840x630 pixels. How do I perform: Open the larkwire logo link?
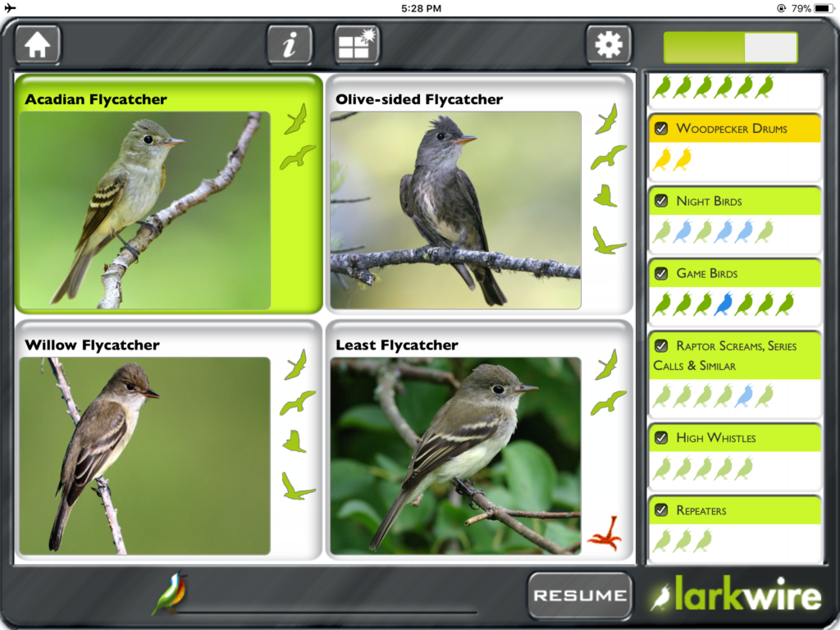tap(736, 594)
